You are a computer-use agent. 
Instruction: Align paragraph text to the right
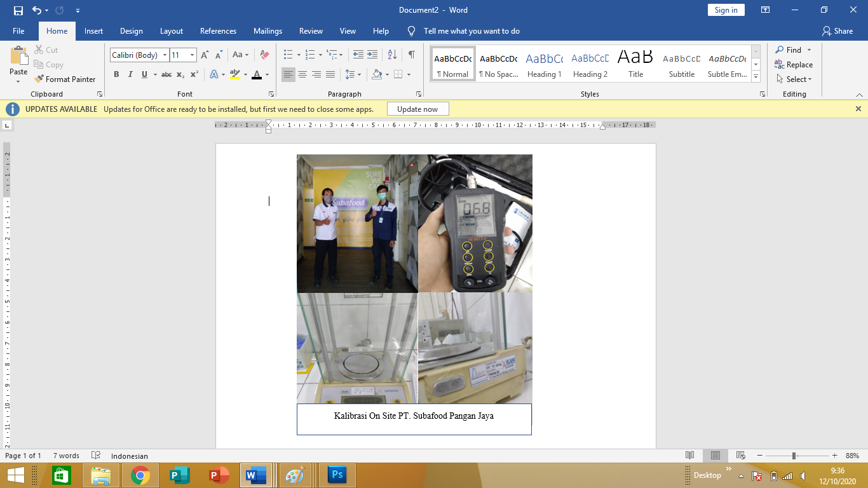click(x=316, y=75)
